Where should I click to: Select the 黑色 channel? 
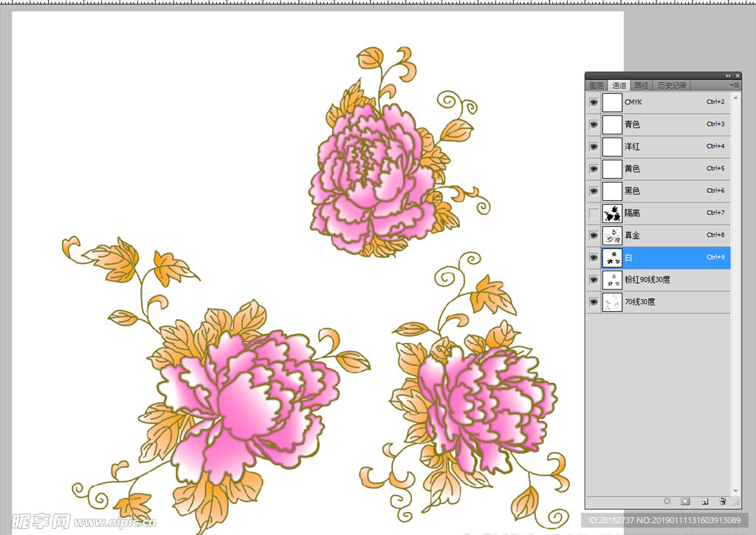coord(664,191)
